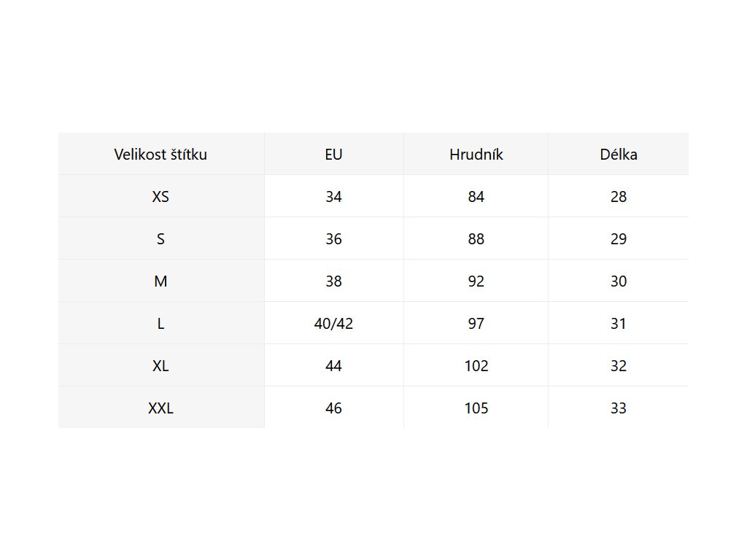Select the EU column header
747x560 pixels.
tap(333, 155)
